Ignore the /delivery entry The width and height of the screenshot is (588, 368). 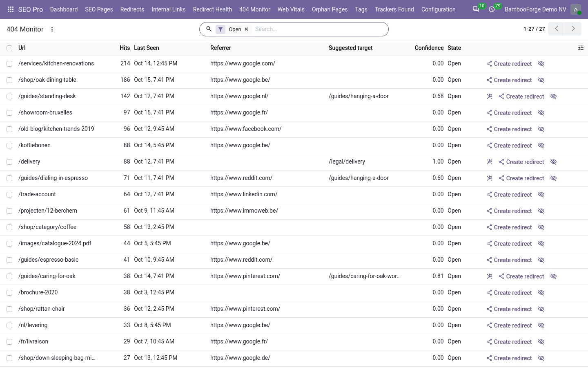coord(553,162)
